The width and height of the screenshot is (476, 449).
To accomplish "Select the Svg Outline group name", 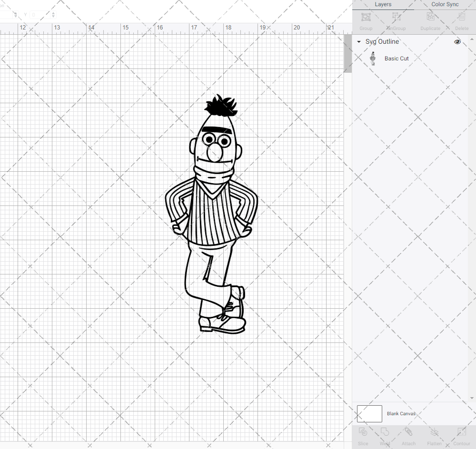I will tap(381, 42).
